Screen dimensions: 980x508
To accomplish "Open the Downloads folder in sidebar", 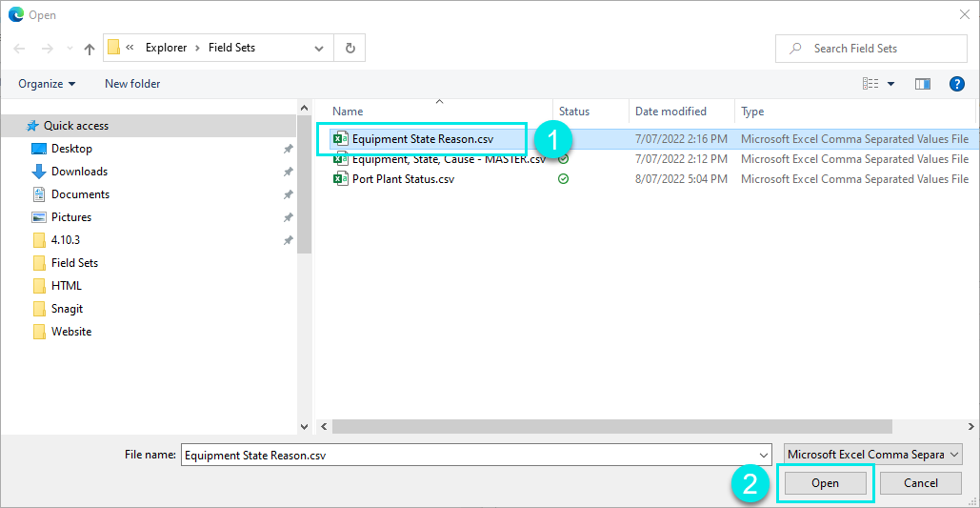I will tap(79, 172).
